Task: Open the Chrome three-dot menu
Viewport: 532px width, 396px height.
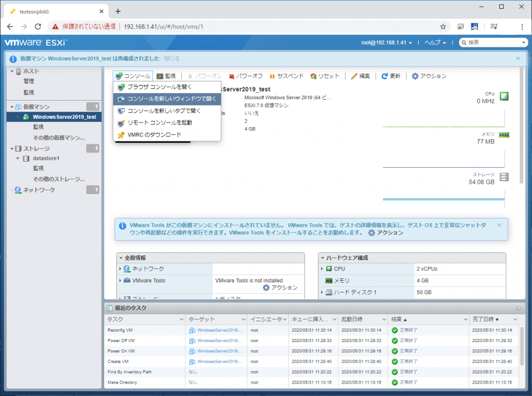Action: click(522, 26)
